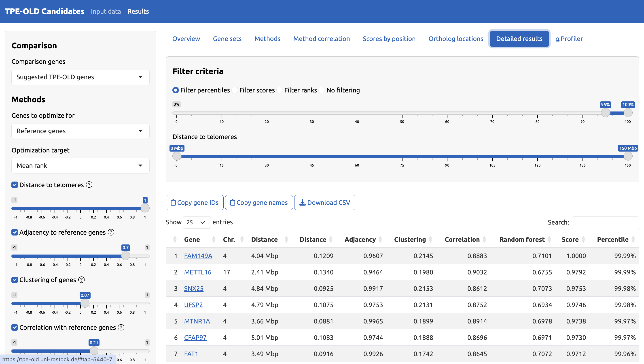Image resolution: width=644 pixels, height=364 pixels.
Task: Click the download icon on Download CSV
Action: pyautogui.click(x=303, y=202)
